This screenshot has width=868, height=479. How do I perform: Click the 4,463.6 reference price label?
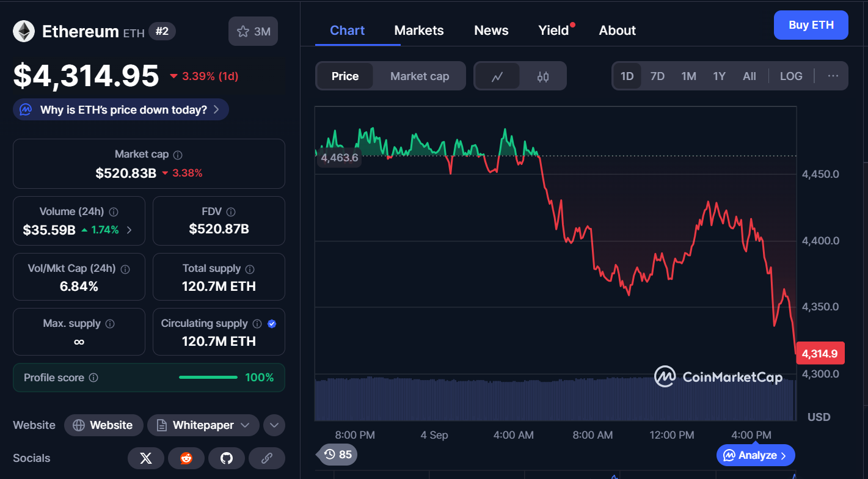coord(339,158)
